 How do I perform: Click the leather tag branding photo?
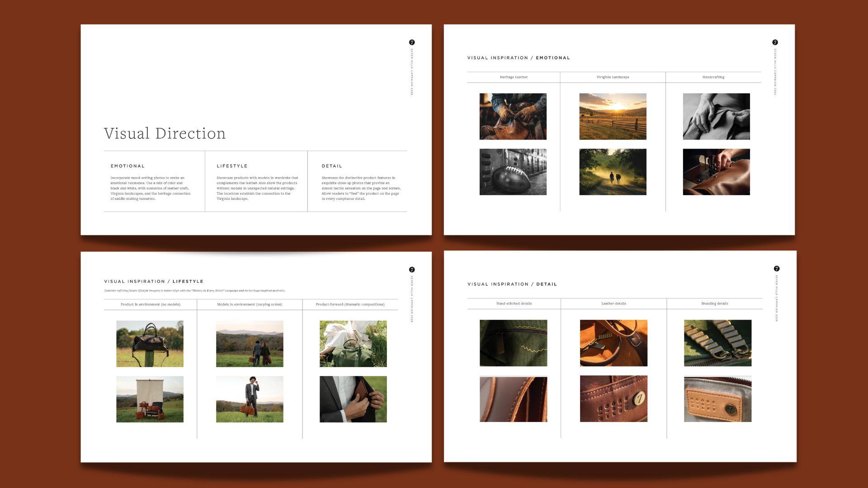point(717,399)
